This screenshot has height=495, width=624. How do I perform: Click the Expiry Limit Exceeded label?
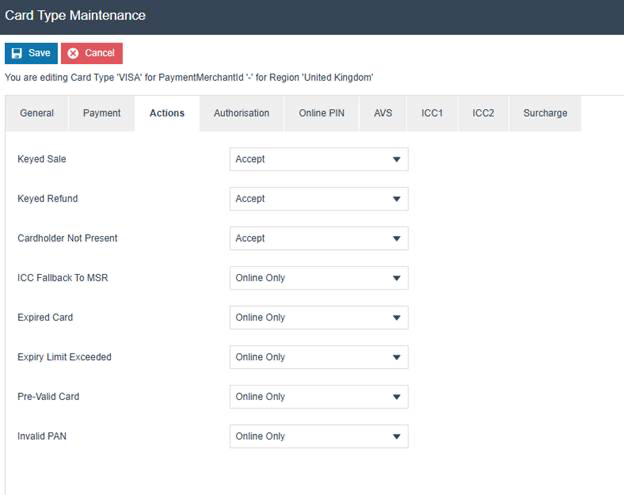pos(64,357)
